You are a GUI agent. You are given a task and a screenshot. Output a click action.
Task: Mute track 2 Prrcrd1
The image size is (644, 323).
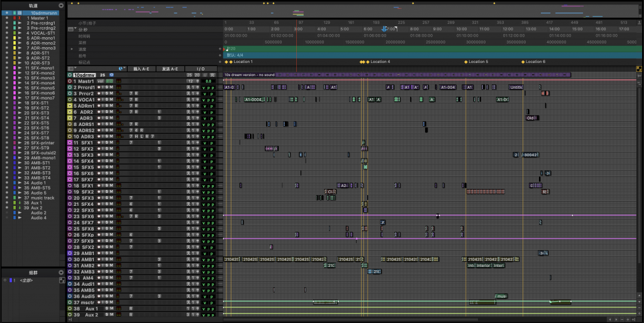pyautogui.click(x=111, y=88)
